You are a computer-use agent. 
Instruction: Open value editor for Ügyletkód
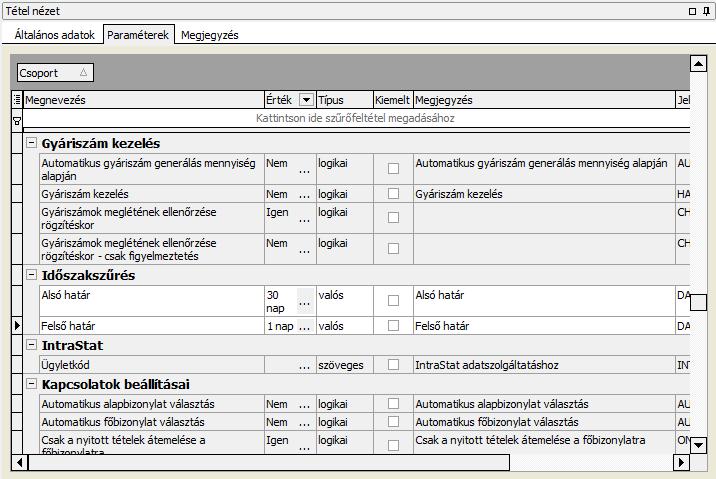pos(305,365)
